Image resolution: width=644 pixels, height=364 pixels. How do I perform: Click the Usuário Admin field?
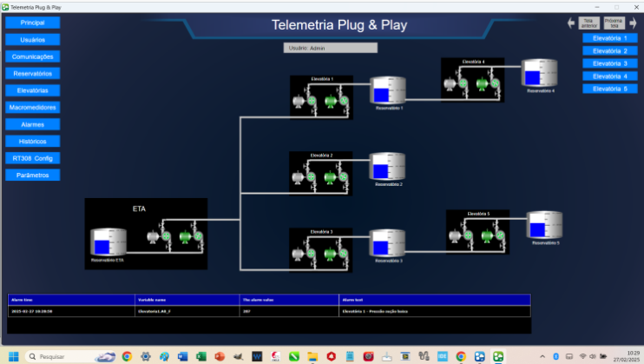(x=331, y=48)
